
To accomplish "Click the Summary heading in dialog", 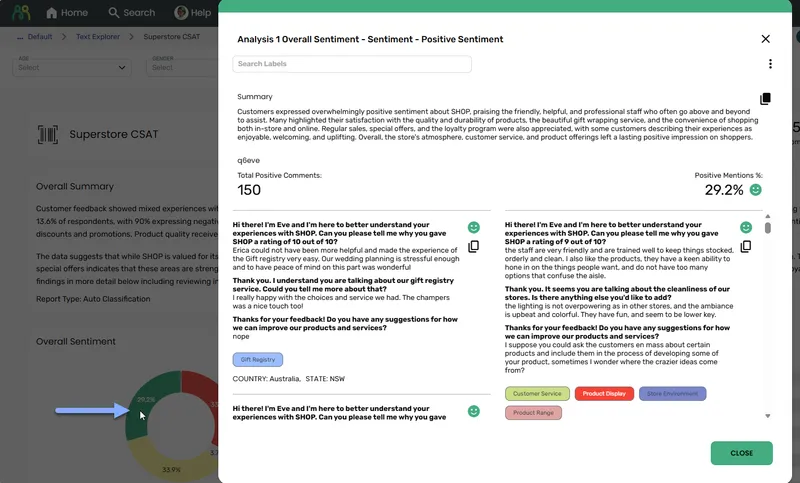I will point(255,96).
